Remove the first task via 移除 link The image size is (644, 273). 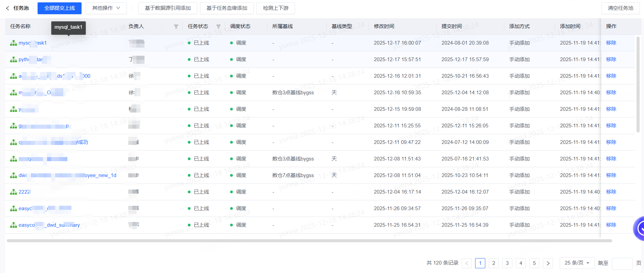click(611, 43)
